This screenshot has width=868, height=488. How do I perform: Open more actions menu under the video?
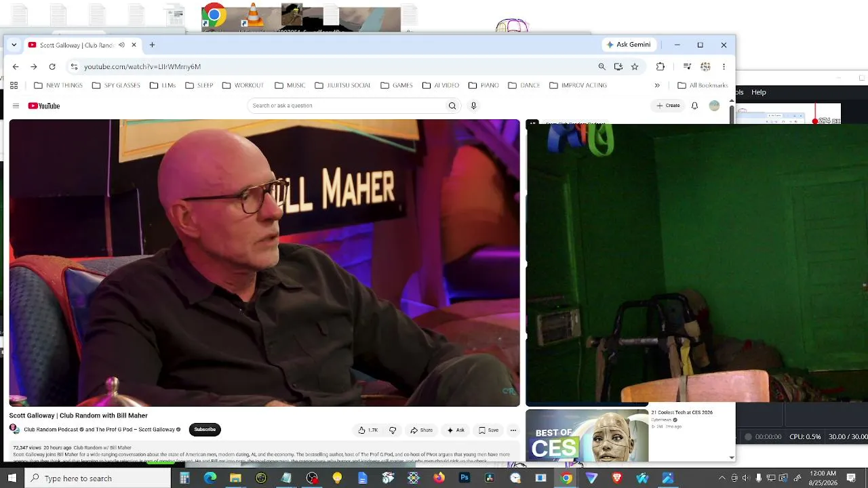tap(513, 430)
